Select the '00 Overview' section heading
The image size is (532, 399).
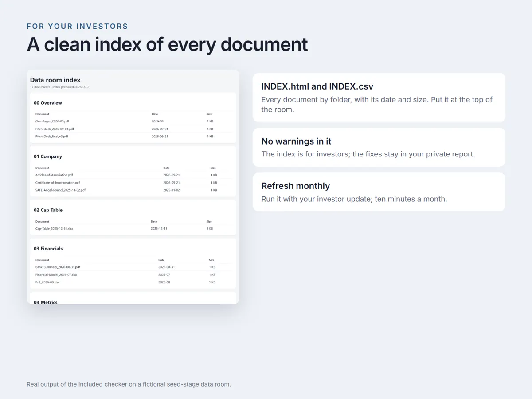point(48,103)
